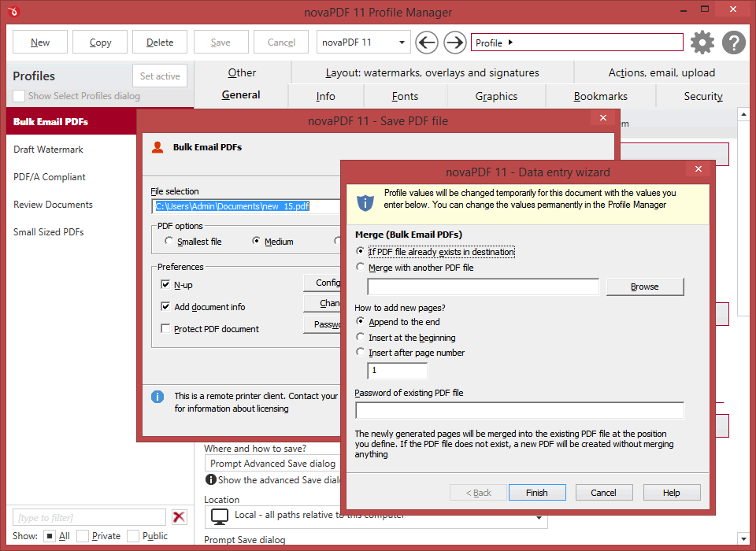
Task: Choose 'Insert at the beginning' option
Action: coord(360,337)
